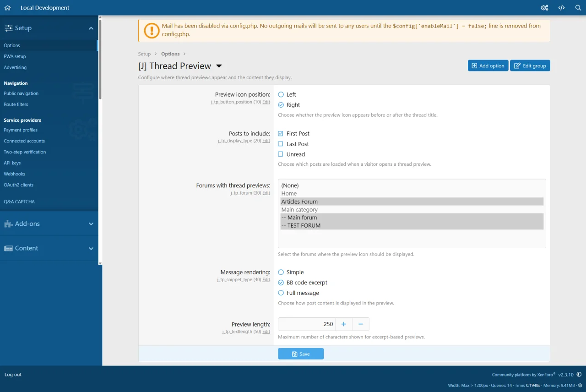Select Right preview icon position
The height and width of the screenshot is (392, 586).
click(281, 105)
